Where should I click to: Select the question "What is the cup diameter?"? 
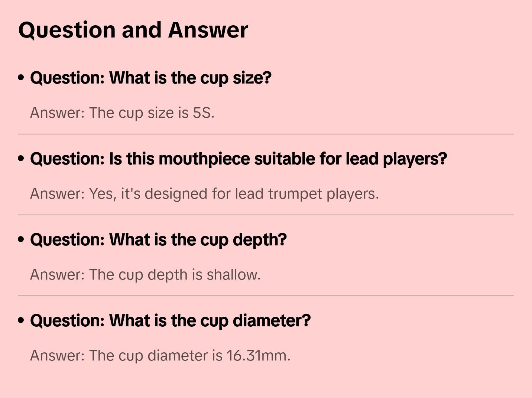pos(170,321)
